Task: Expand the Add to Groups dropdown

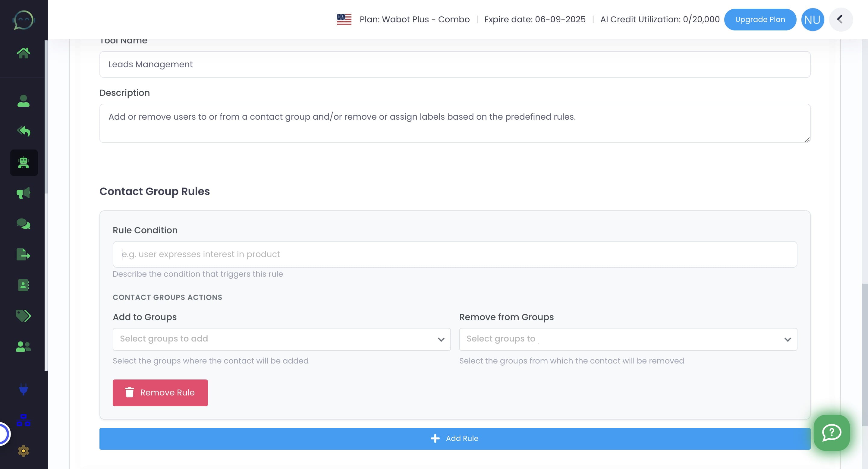Action: click(x=281, y=339)
